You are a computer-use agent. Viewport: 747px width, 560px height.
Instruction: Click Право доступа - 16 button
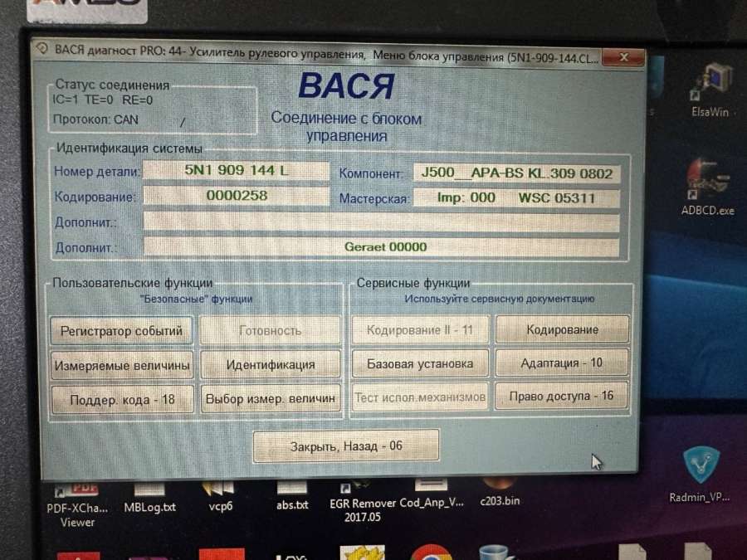(561, 397)
